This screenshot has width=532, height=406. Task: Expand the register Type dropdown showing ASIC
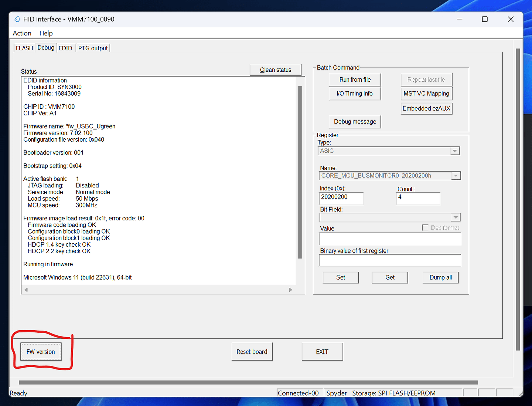[x=454, y=151]
